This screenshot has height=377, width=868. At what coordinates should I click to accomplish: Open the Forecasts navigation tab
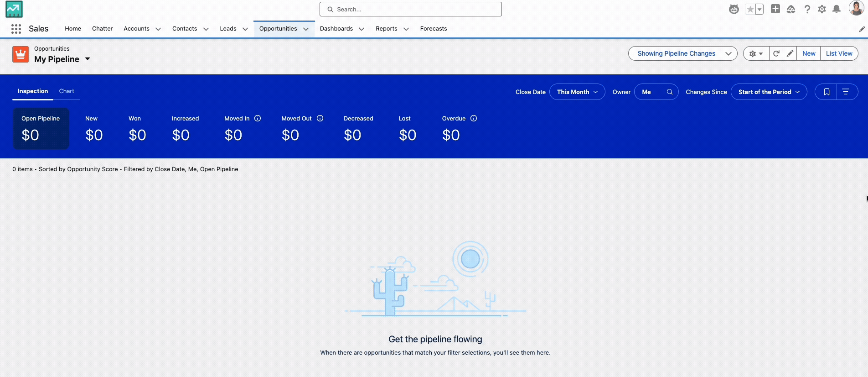click(433, 29)
